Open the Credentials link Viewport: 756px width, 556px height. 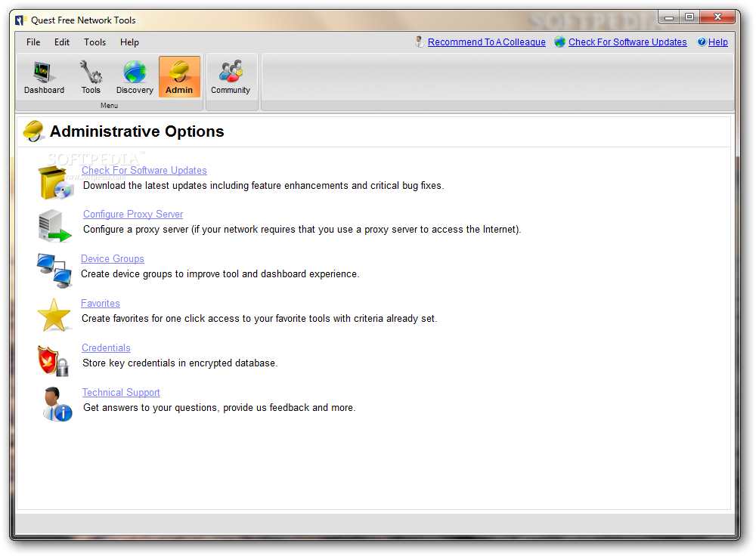[106, 347]
